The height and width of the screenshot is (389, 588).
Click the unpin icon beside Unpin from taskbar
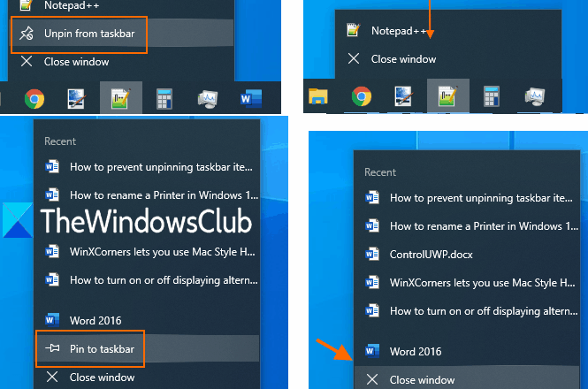coord(27,34)
